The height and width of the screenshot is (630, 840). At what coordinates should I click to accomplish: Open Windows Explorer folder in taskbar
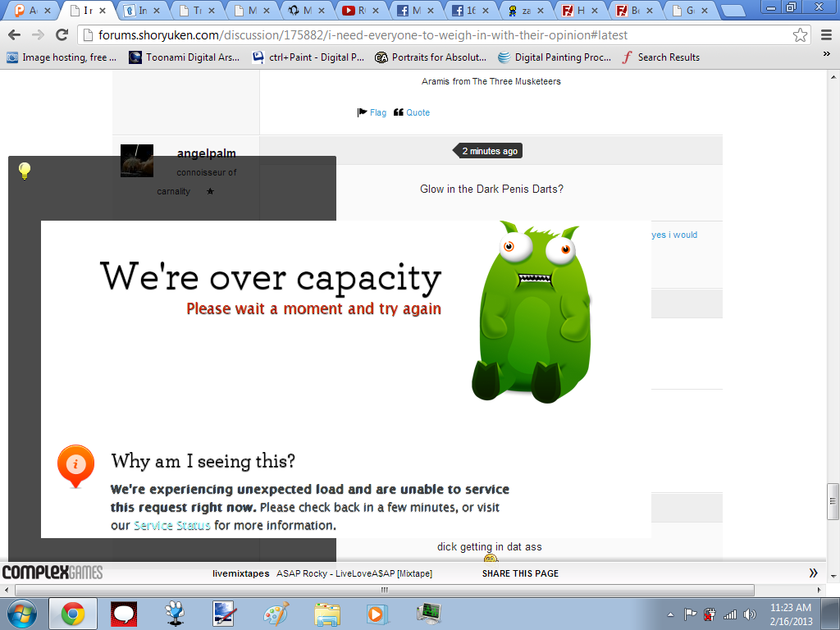pos(327,614)
